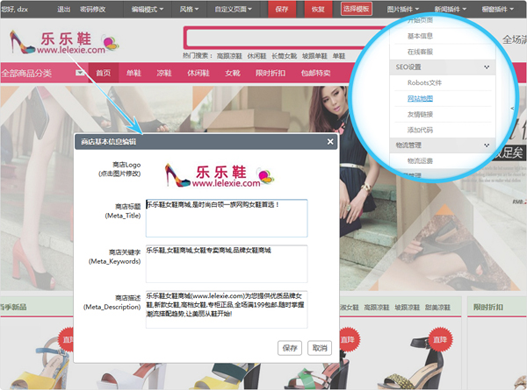Screen dimensions: 527x390
Task: Click the 退出 logout link
Action: tap(64, 9)
